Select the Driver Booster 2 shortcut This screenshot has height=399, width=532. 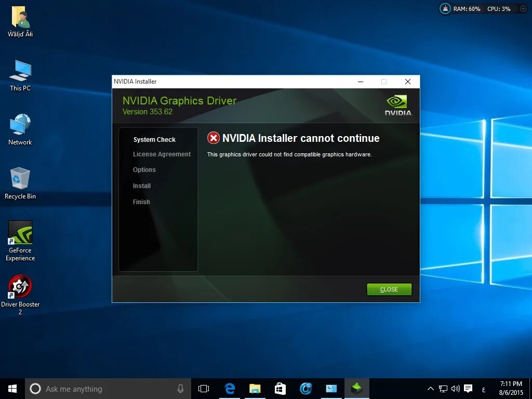(20, 295)
